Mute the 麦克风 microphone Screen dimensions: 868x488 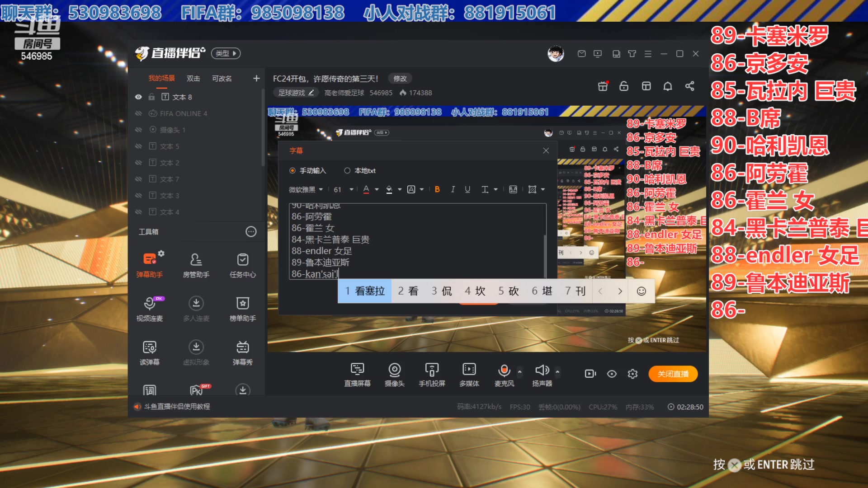pos(504,375)
